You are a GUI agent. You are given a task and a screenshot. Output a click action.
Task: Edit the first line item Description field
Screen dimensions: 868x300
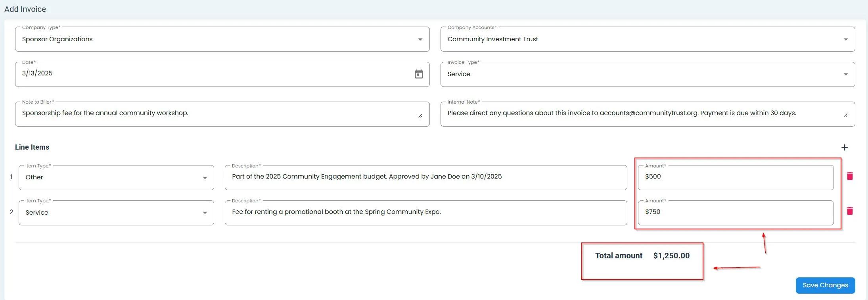pos(425,177)
